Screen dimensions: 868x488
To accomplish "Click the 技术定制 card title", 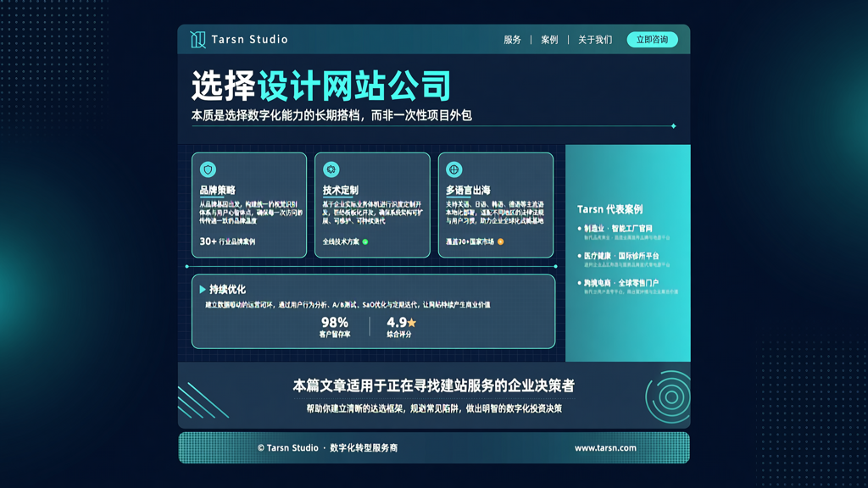I will (341, 191).
